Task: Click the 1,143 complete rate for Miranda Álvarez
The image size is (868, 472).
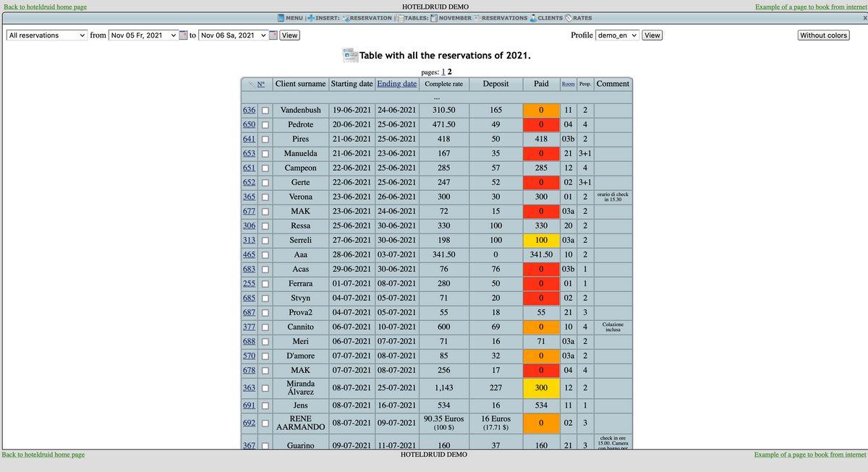Action: [443, 388]
